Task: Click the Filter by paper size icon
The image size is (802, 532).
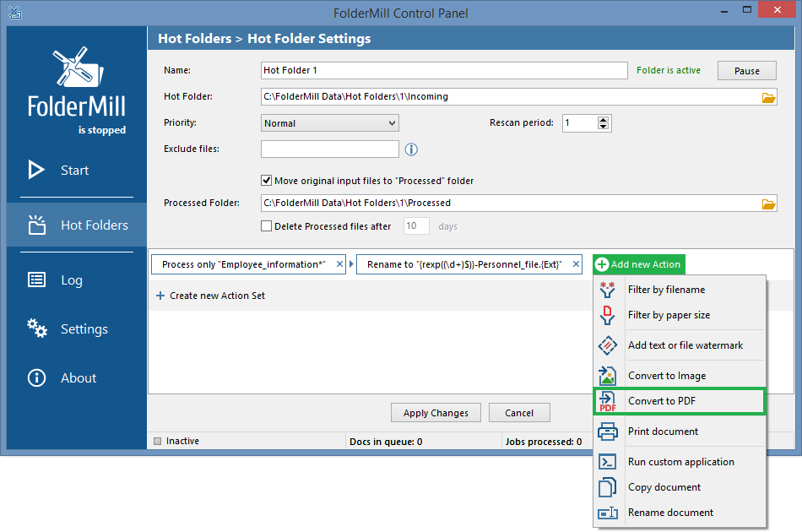Action: (x=607, y=315)
